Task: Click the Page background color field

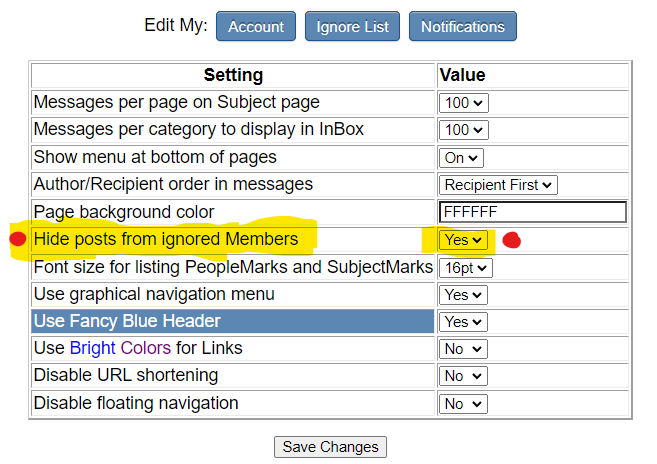Action: point(532,212)
